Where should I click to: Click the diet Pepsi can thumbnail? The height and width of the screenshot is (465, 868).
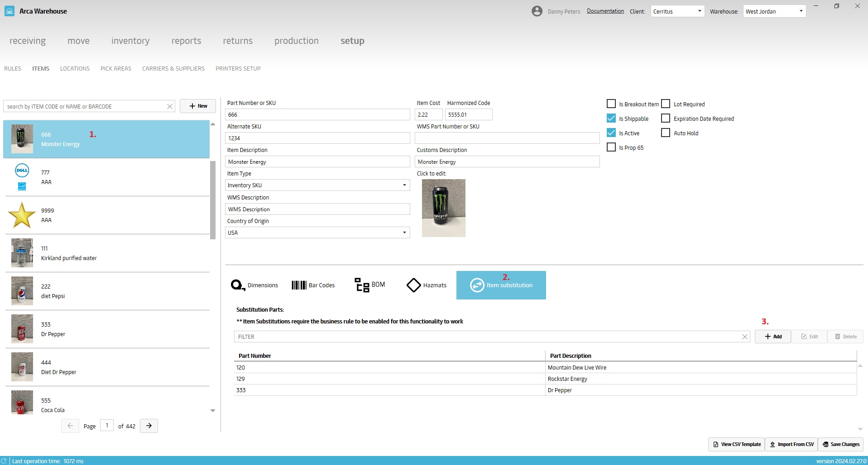click(x=22, y=291)
